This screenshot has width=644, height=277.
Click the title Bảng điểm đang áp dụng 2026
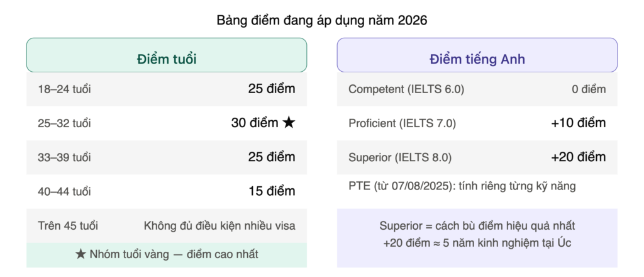coord(322,21)
